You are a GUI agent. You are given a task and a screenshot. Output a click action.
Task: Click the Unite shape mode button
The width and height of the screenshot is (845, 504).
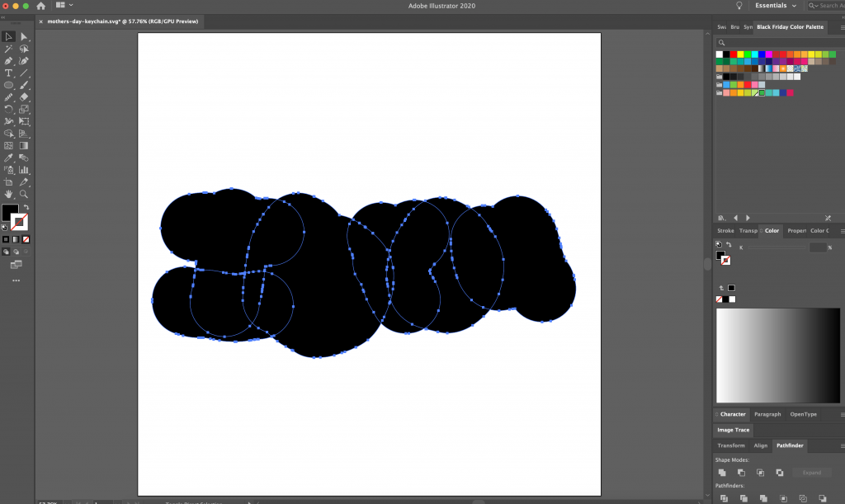click(x=722, y=473)
